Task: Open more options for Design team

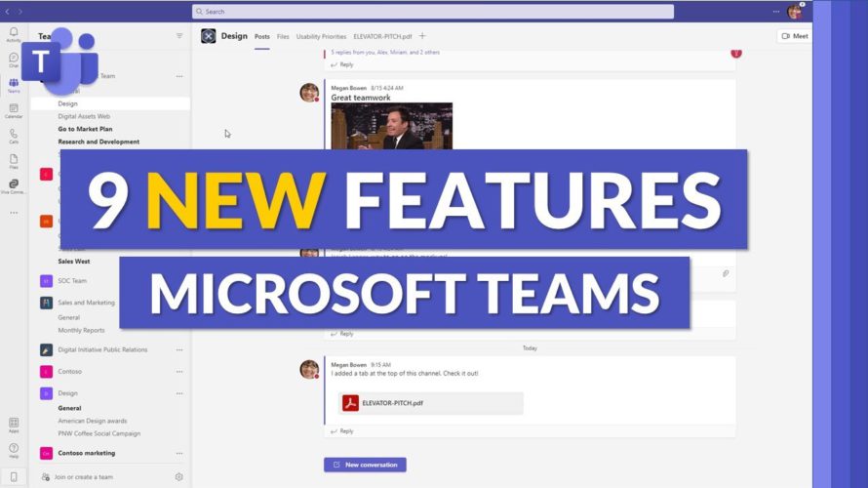Action: point(179,393)
